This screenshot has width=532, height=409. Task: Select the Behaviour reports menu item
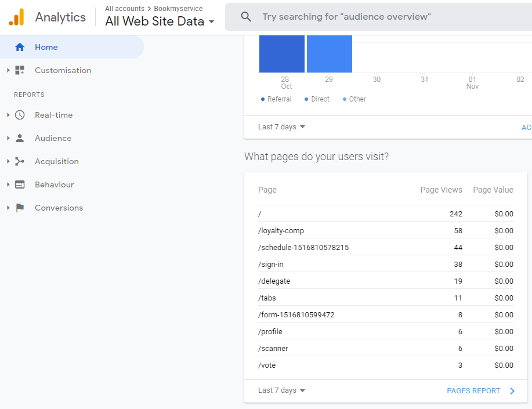coord(55,184)
